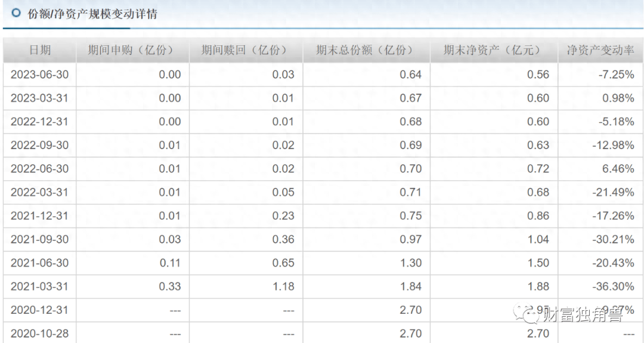Click the 日期 column header
This screenshot has height=343, width=644.
pos(39,51)
